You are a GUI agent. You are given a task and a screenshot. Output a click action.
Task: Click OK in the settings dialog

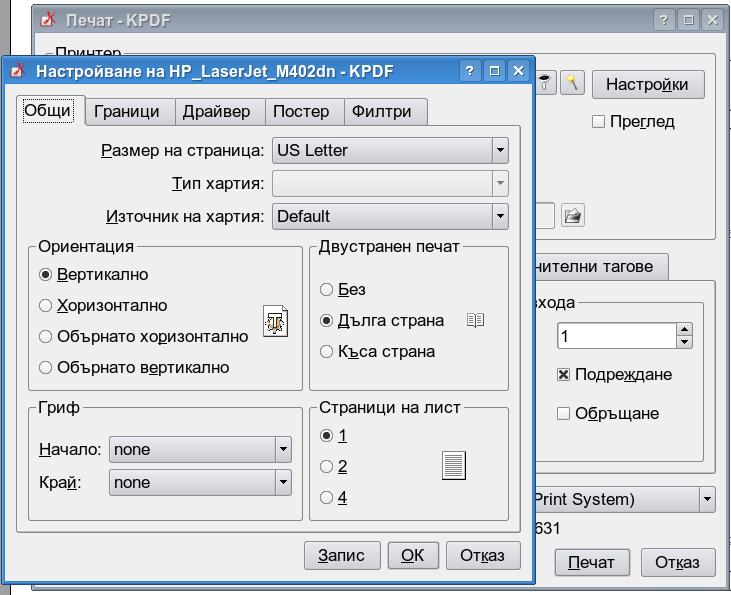coord(413,555)
